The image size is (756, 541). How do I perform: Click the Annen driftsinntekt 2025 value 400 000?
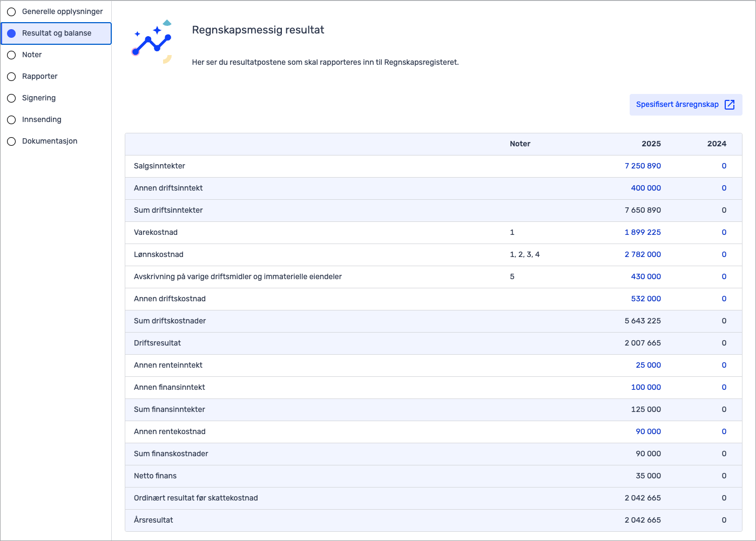tap(646, 188)
